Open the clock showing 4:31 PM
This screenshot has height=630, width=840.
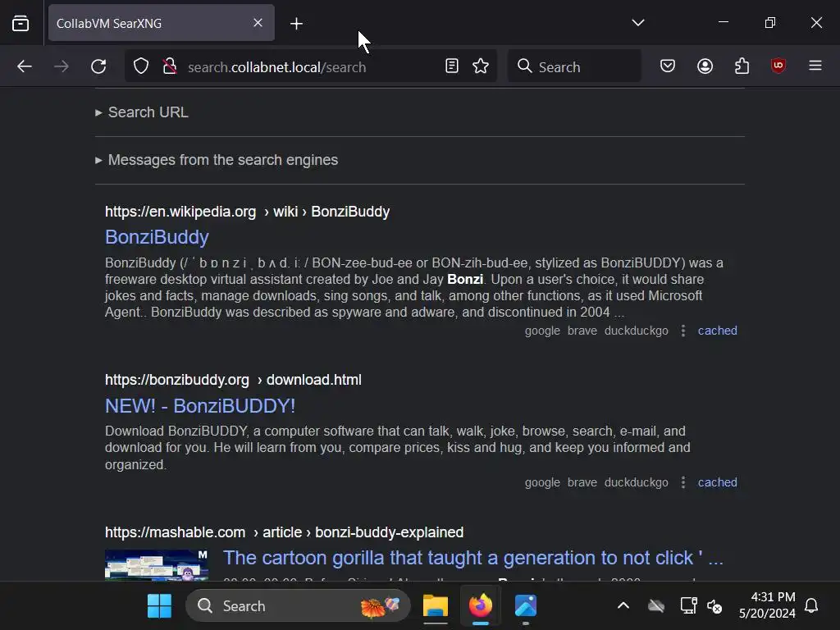[767, 605]
